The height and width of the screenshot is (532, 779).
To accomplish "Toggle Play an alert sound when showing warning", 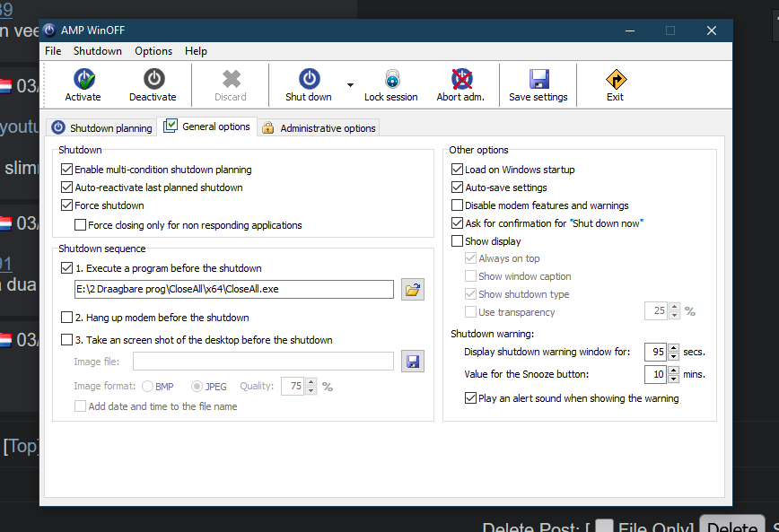I will point(470,398).
